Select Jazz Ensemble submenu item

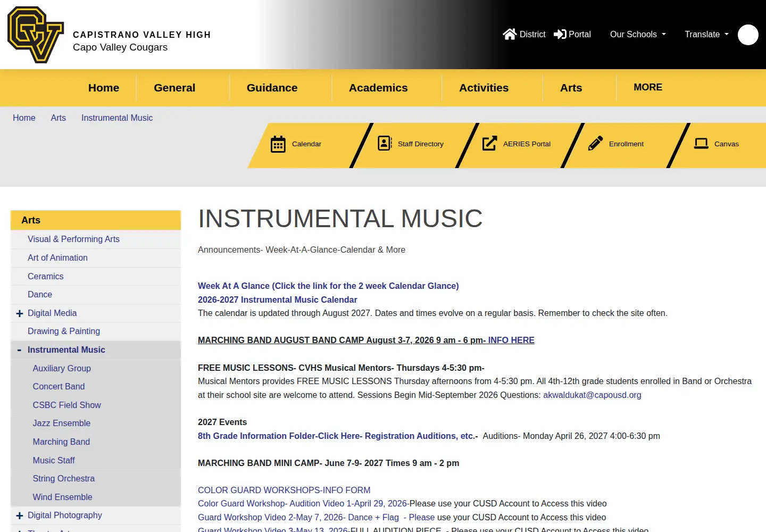62,423
